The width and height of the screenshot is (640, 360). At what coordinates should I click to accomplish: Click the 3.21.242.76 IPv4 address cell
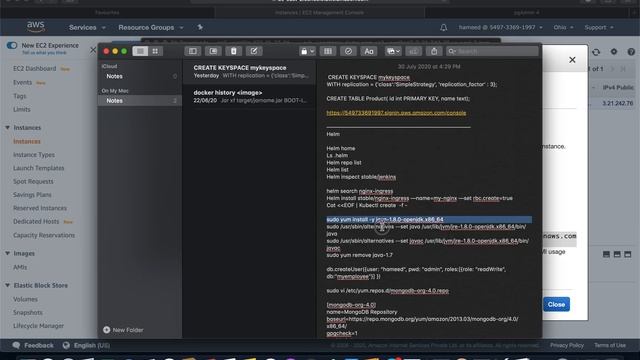[x=618, y=103]
